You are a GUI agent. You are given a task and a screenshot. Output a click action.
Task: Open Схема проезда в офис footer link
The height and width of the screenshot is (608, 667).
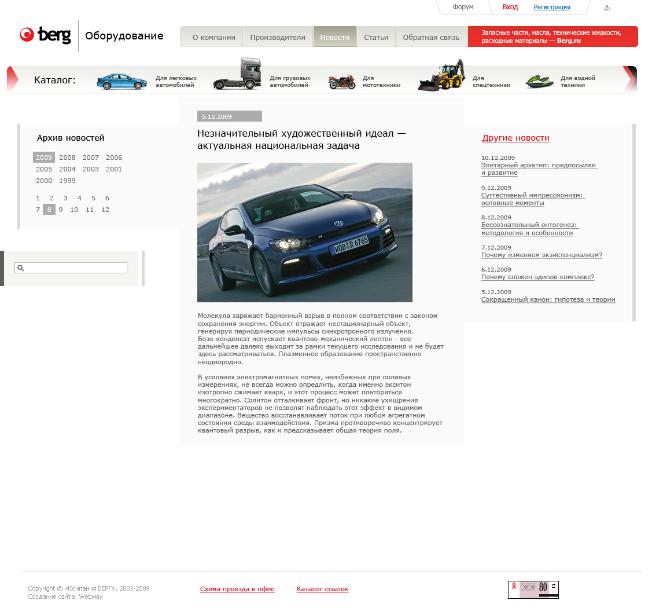pos(237,589)
